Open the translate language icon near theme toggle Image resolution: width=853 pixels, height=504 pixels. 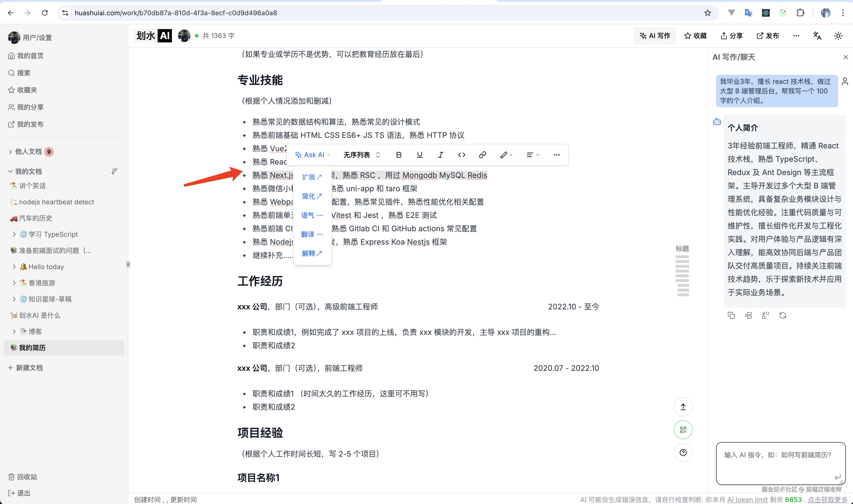click(817, 36)
